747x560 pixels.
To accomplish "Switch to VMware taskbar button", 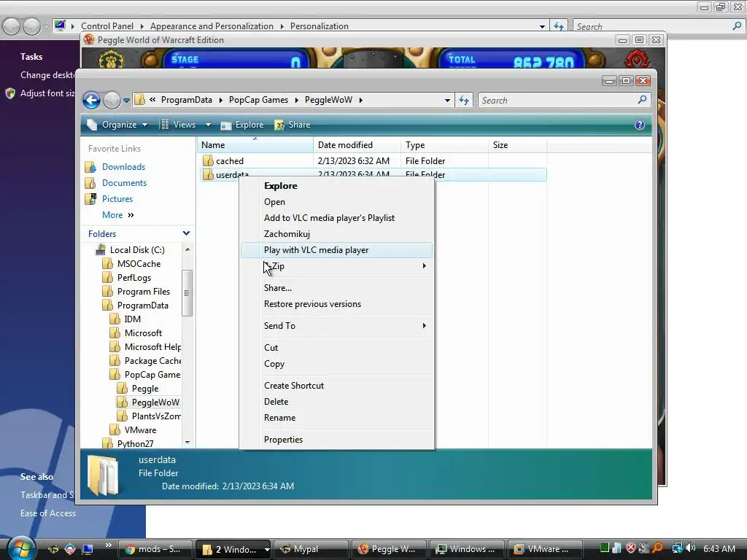I will (x=546, y=549).
